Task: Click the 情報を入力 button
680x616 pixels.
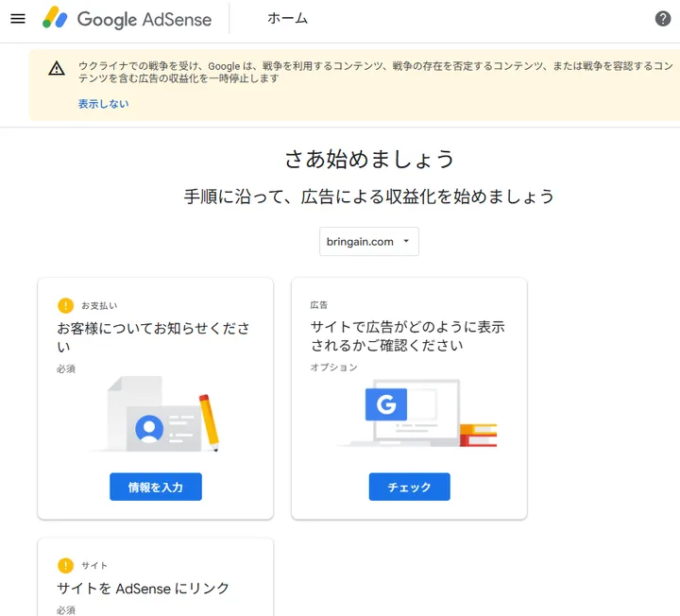Action: 156,487
